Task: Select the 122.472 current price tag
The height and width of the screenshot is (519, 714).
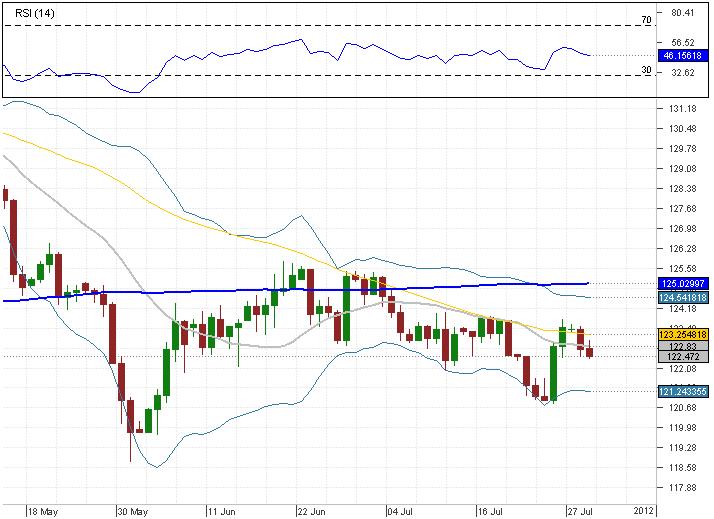Action: [x=679, y=356]
